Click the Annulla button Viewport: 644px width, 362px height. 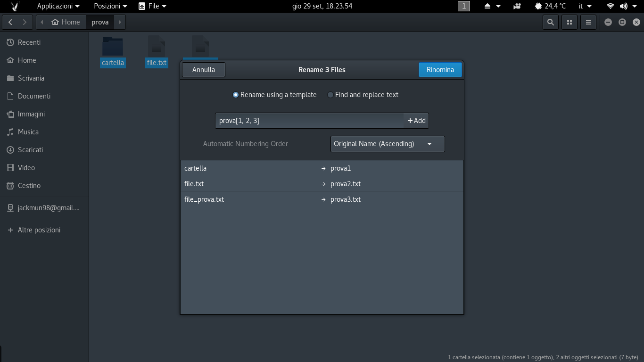click(204, 70)
